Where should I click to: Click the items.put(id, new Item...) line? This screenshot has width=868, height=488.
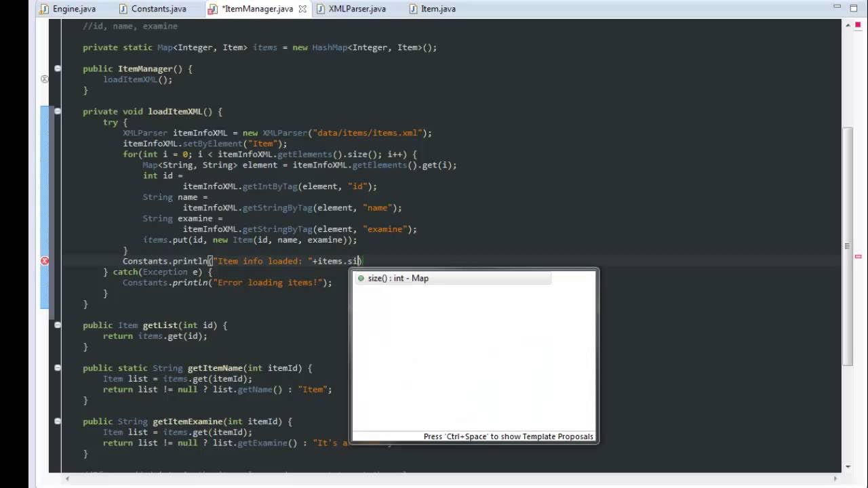[x=250, y=240]
